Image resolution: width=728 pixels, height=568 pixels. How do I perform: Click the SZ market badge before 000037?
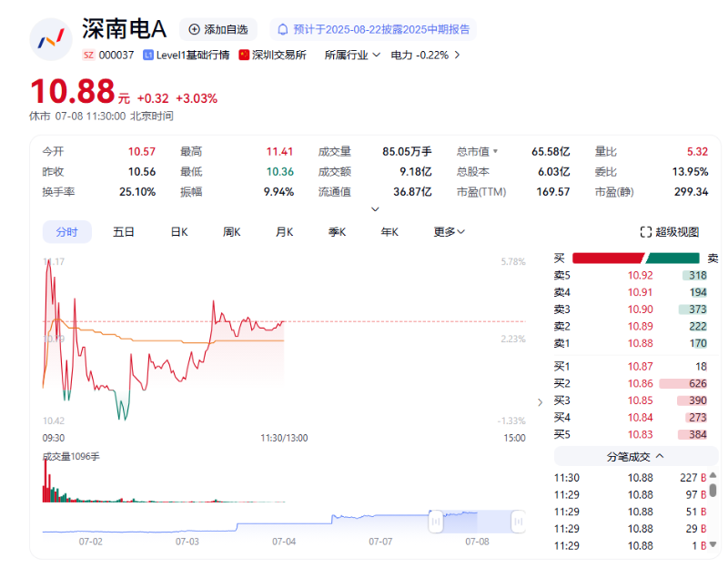point(88,54)
